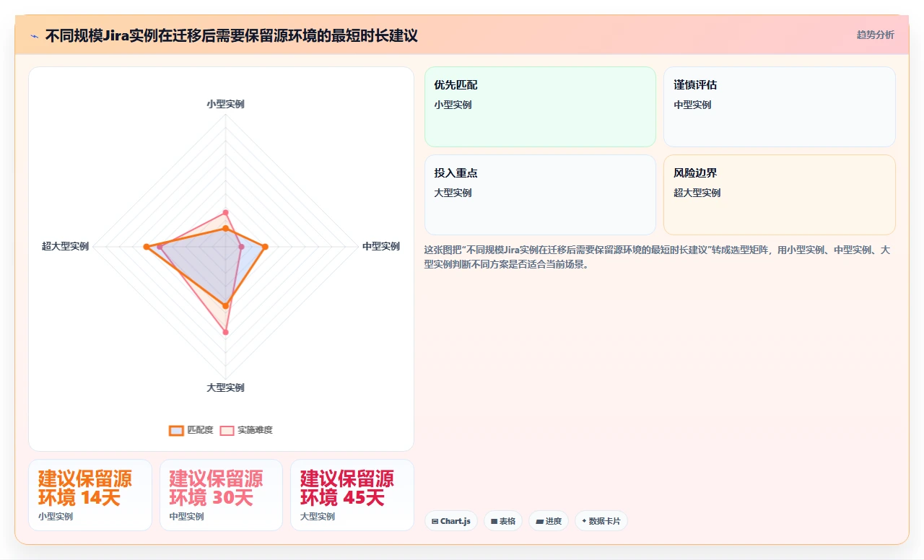Click the orange 匹配度 legend swatch
Screen dimensions: 924x560
click(x=176, y=430)
